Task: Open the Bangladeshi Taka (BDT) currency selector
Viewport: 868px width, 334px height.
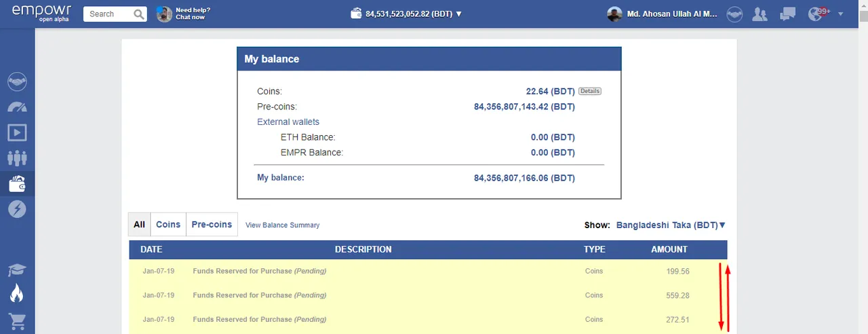Action: [671, 225]
